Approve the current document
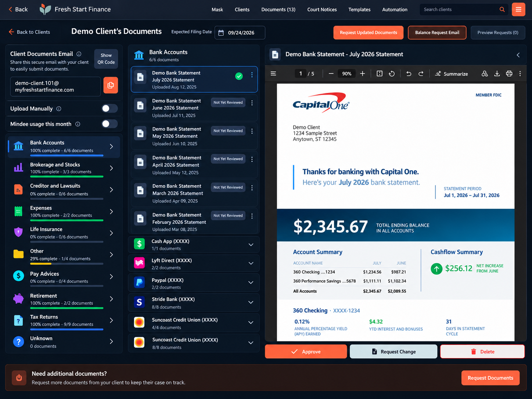532x399 pixels. tap(306, 352)
